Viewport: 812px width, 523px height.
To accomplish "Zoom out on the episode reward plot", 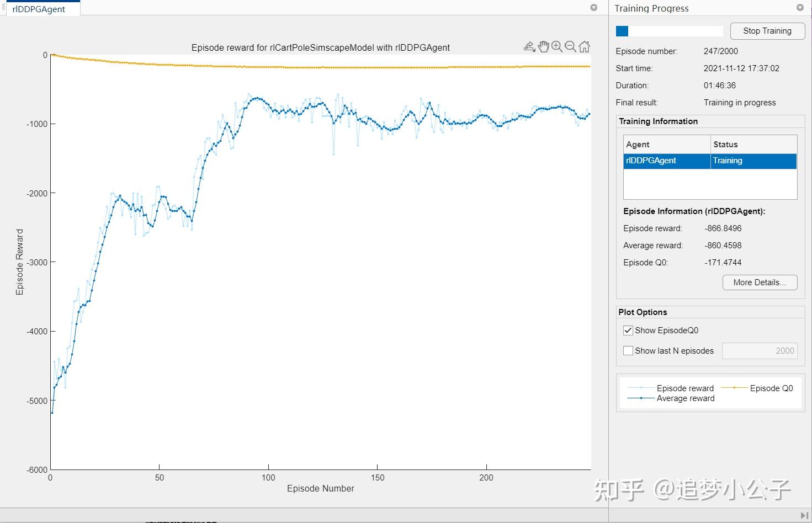I will click(571, 46).
